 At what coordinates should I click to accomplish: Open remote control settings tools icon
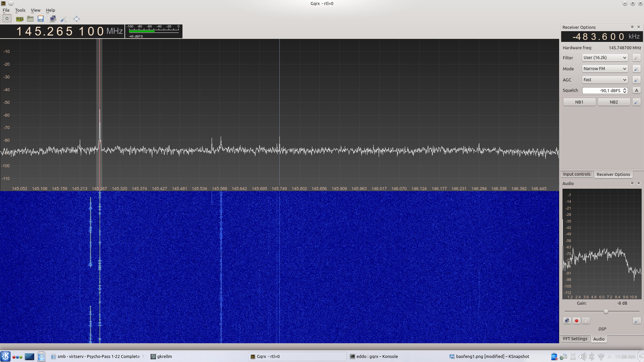[63, 19]
